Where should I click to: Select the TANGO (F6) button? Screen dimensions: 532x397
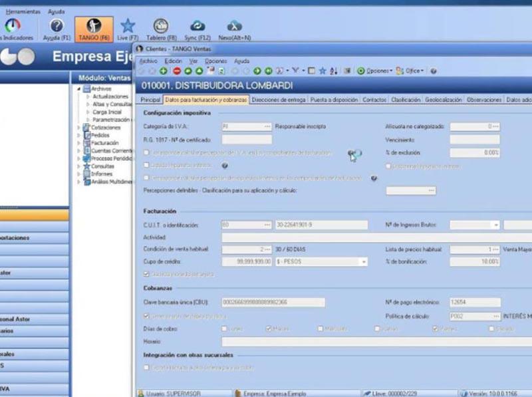[94, 29]
